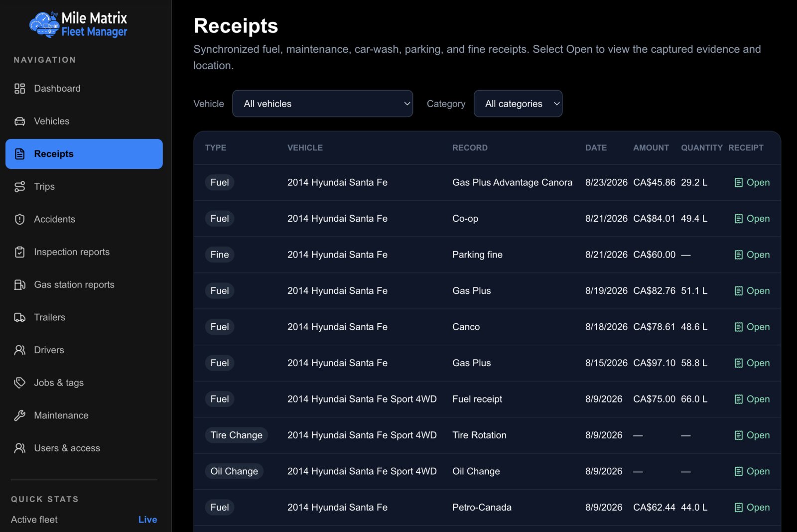Click receipt icon for Gas Plus Advantage Canora
Image resolution: width=797 pixels, height=532 pixels.
tap(739, 183)
